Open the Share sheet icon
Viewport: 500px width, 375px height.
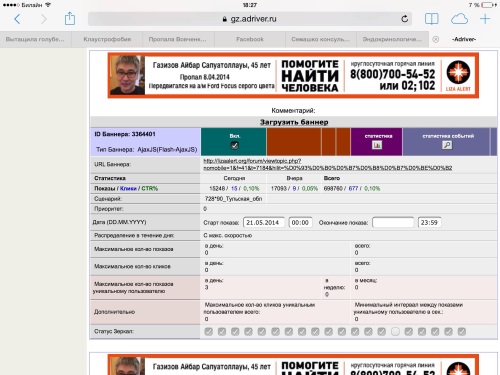point(70,18)
